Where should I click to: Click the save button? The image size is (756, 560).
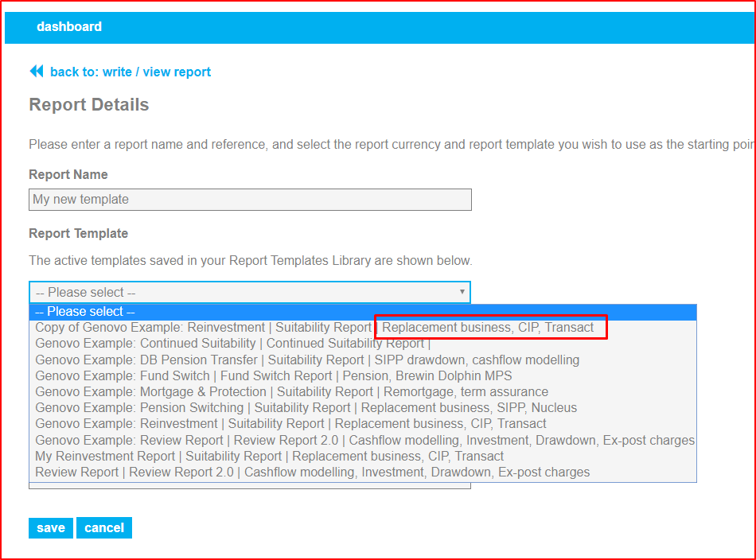click(50, 527)
